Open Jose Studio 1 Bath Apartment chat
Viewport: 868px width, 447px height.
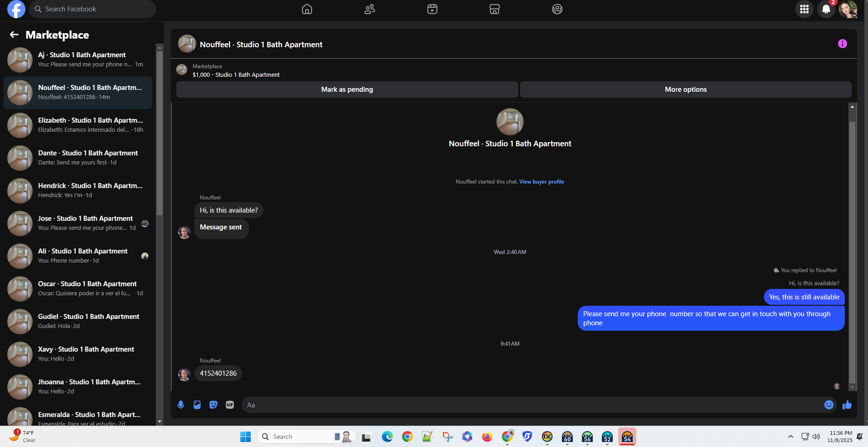tap(78, 223)
